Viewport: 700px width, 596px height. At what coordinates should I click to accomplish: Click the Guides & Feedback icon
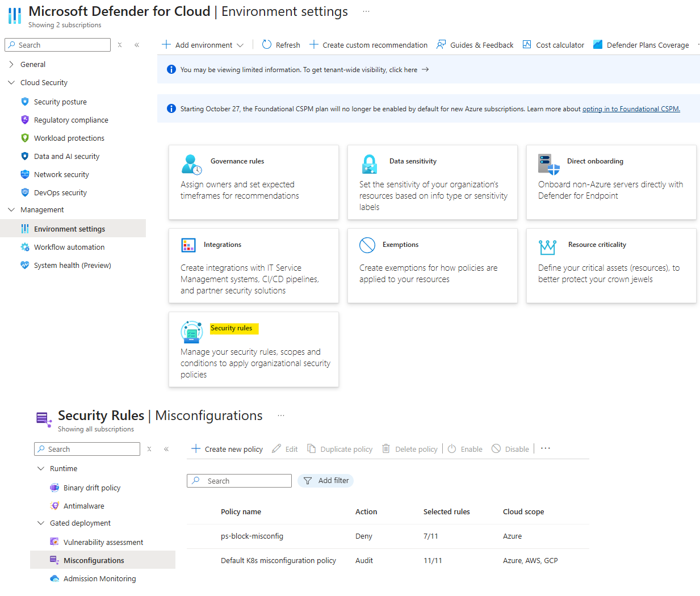click(x=441, y=44)
